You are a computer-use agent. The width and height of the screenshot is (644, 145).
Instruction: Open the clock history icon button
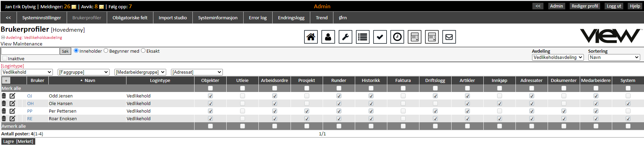(397, 37)
